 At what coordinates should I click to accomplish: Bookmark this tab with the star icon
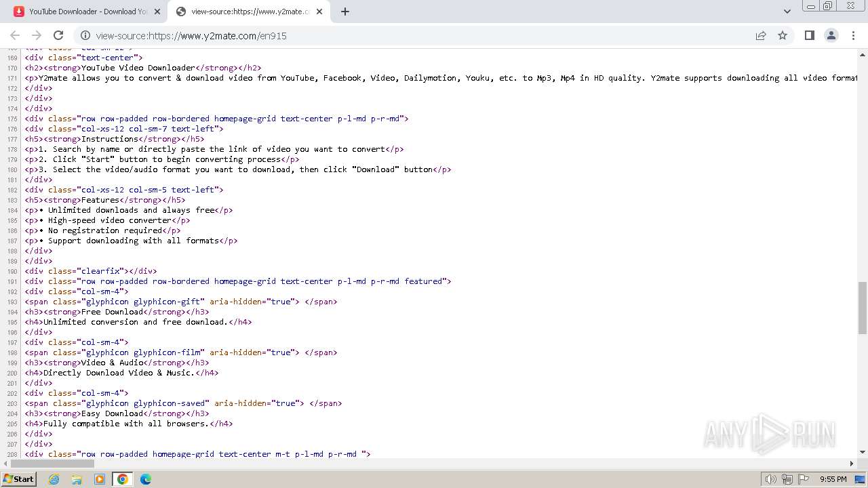point(783,35)
